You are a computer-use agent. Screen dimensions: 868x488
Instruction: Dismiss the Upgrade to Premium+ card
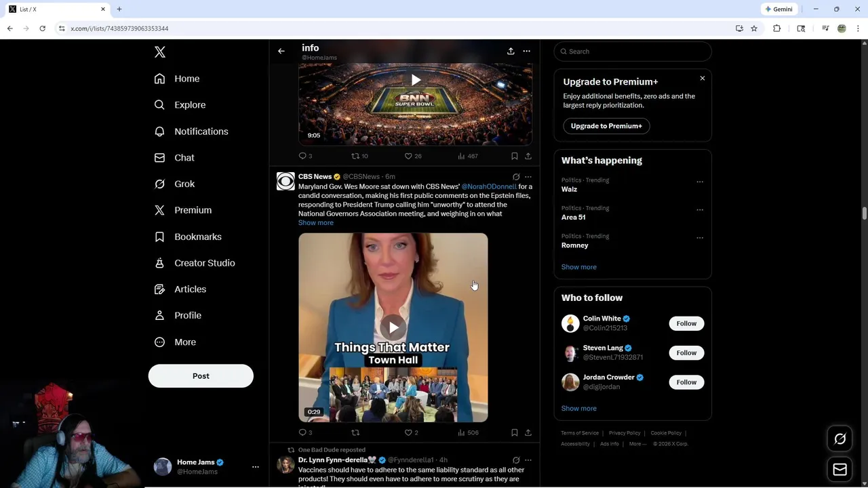(703, 79)
